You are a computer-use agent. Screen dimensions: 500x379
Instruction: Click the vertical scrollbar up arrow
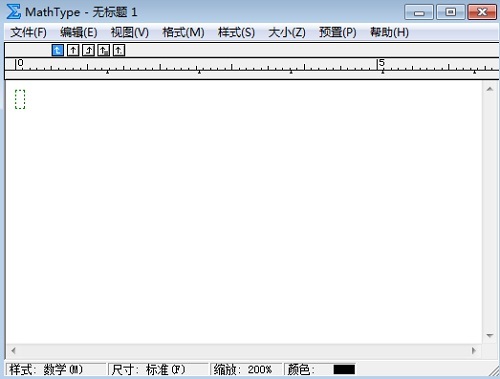coord(490,89)
